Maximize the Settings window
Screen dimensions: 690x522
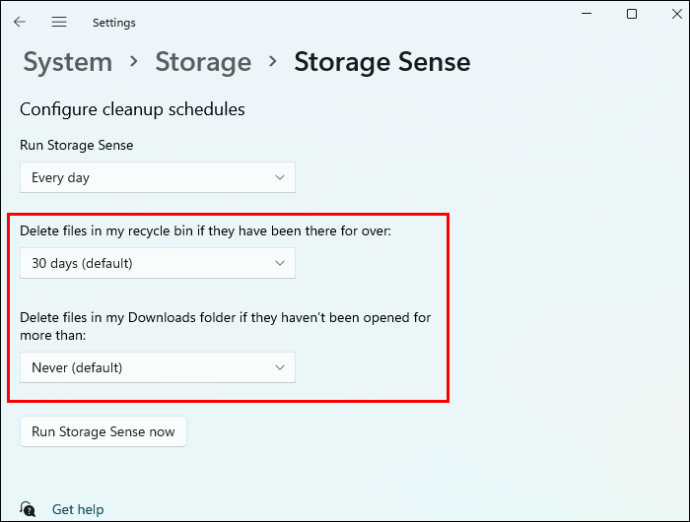(631, 14)
